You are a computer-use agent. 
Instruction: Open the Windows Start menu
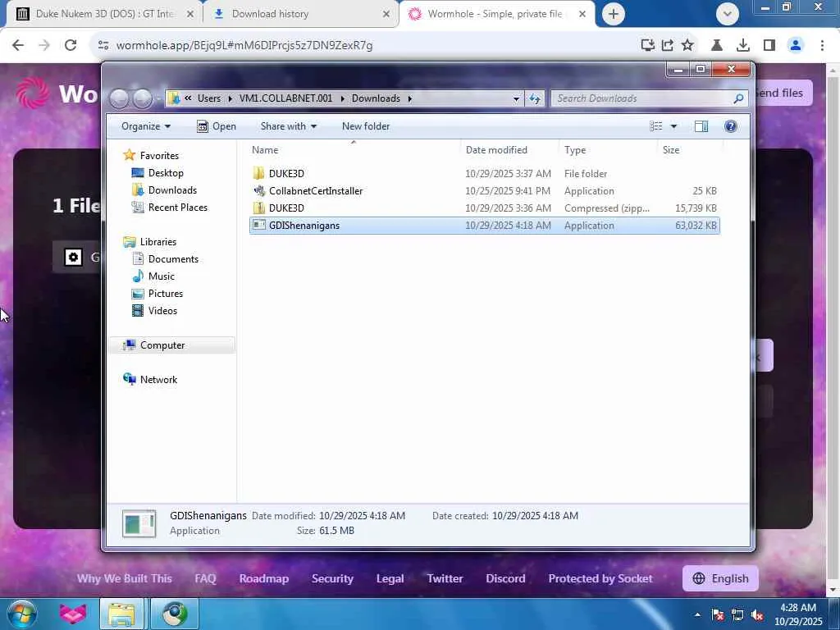[x=21, y=614]
